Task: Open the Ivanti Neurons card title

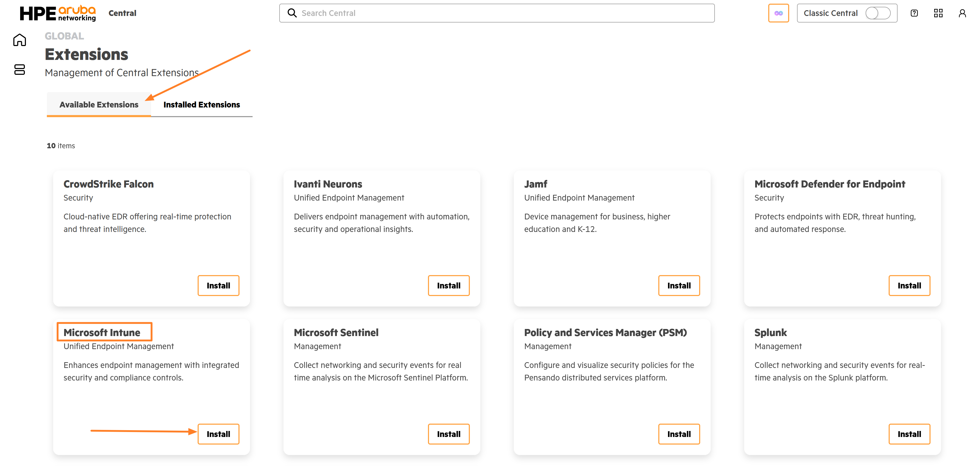Action: coord(328,184)
